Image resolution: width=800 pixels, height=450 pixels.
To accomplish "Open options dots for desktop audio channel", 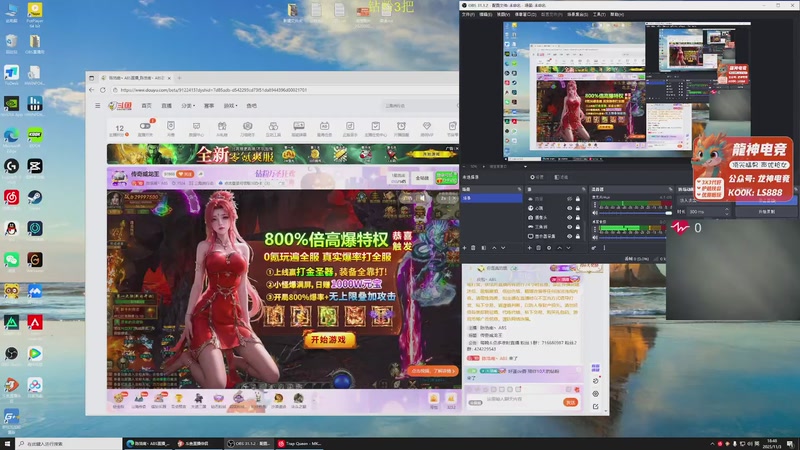I will pos(595,230).
